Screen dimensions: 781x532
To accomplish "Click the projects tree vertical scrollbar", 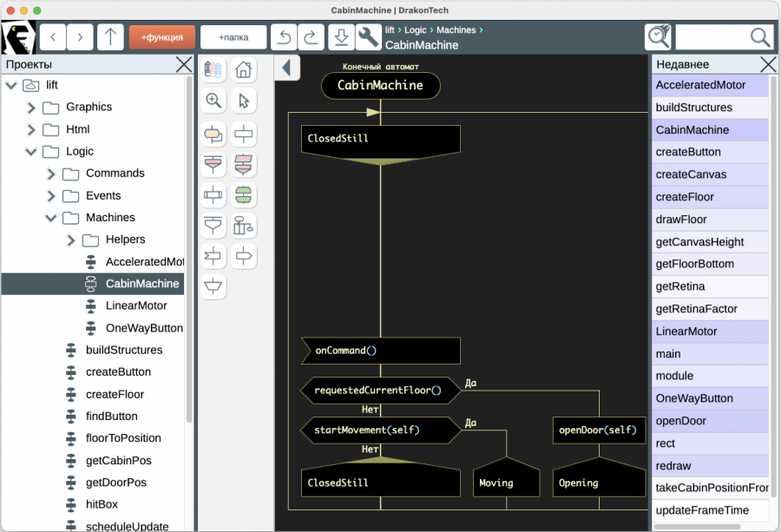I will pyautogui.click(x=189, y=249).
